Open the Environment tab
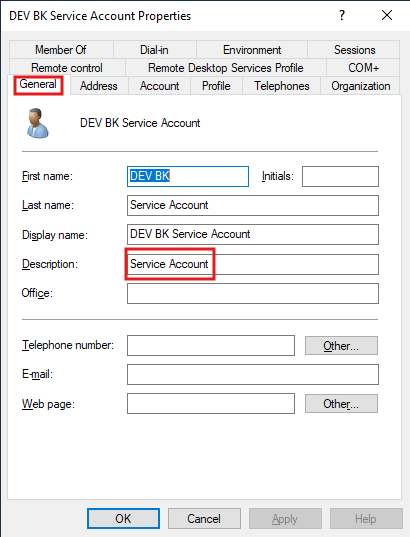Image resolution: width=410 pixels, height=537 pixels. pyautogui.click(x=252, y=50)
